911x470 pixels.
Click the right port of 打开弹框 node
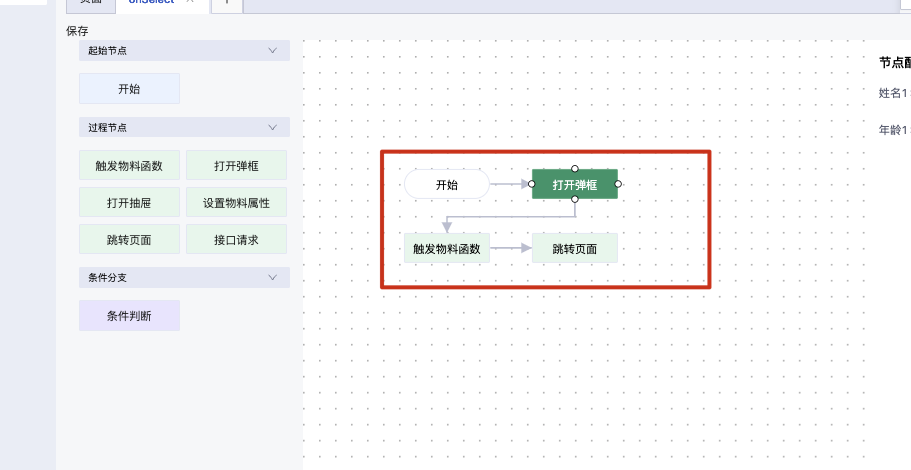(618, 184)
